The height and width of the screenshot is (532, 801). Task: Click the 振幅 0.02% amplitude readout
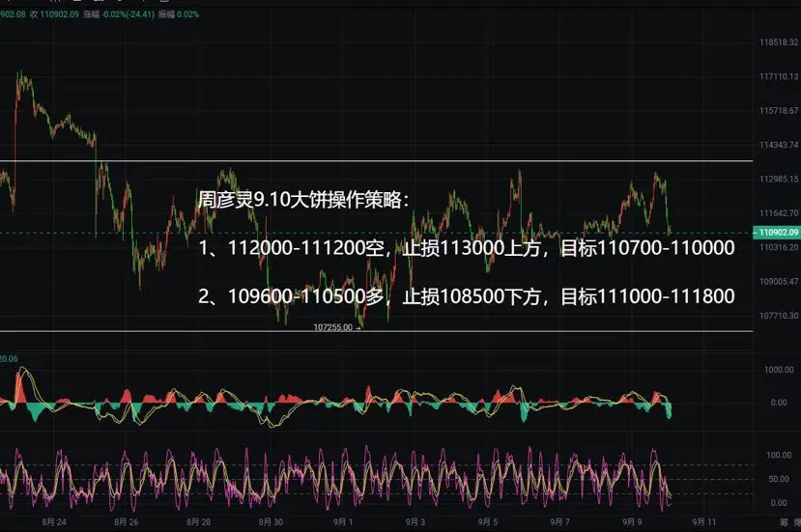click(x=179, y=14)
